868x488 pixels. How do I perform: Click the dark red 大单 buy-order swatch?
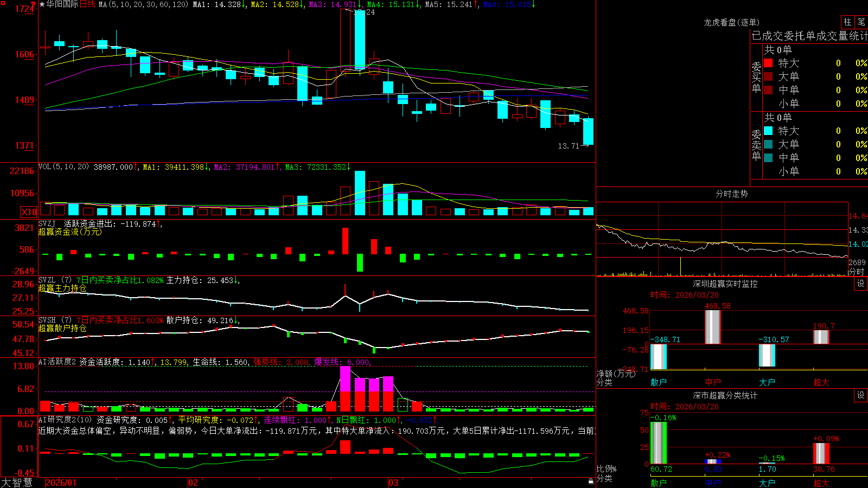(768, 76)
